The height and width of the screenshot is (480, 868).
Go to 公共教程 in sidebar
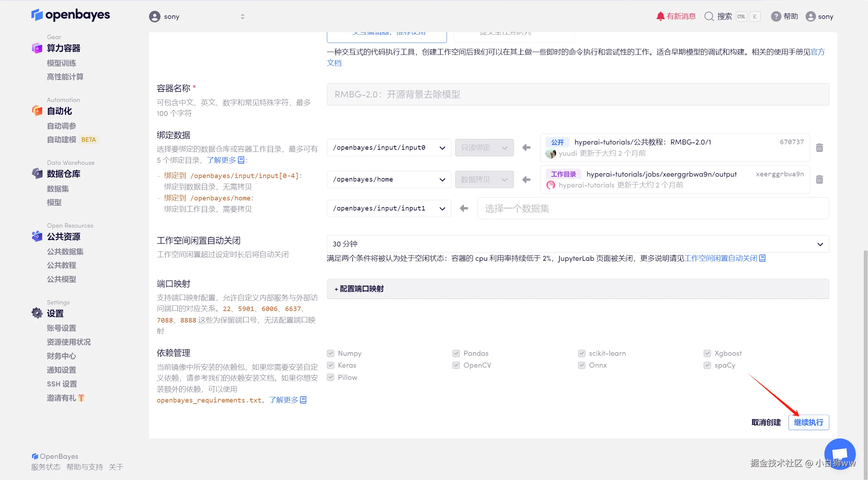[61, 265]
